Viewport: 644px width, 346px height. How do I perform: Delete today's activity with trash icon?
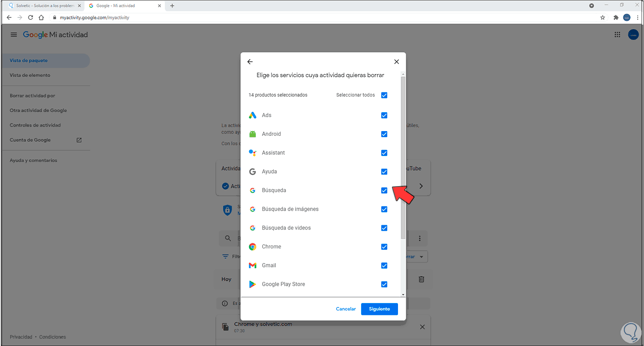tap(422, 279)
